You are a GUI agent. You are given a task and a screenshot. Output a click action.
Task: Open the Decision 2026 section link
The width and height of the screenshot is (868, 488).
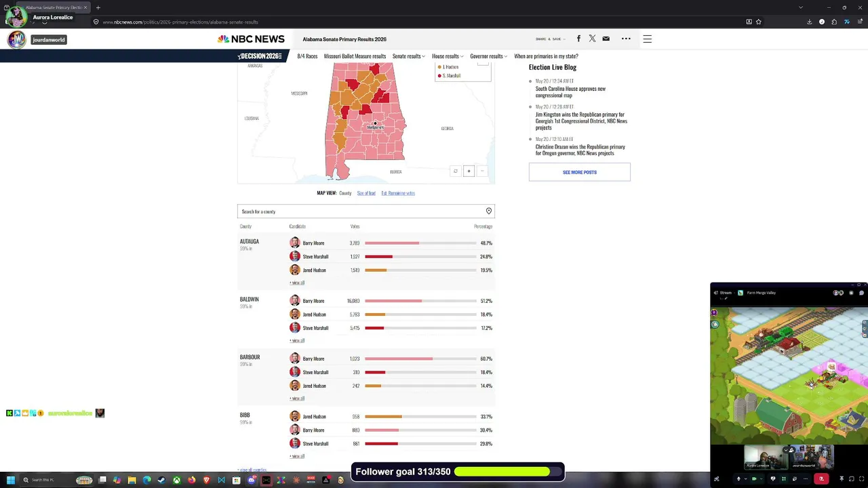coord(260,56)
